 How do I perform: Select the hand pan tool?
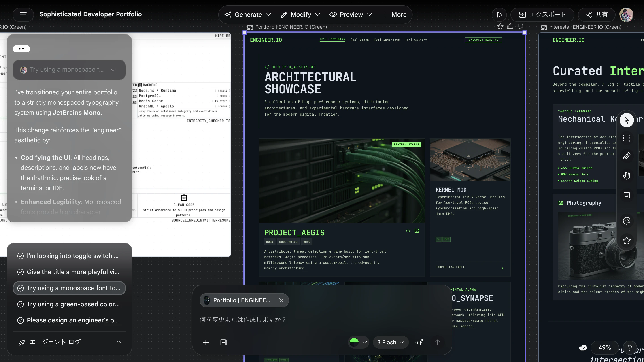tap(627, 175)
